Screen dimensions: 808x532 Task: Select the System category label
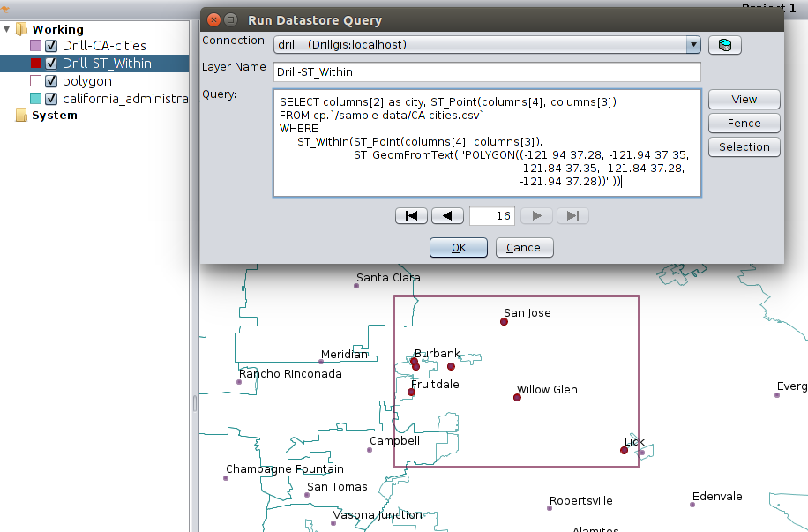(55, 115)
